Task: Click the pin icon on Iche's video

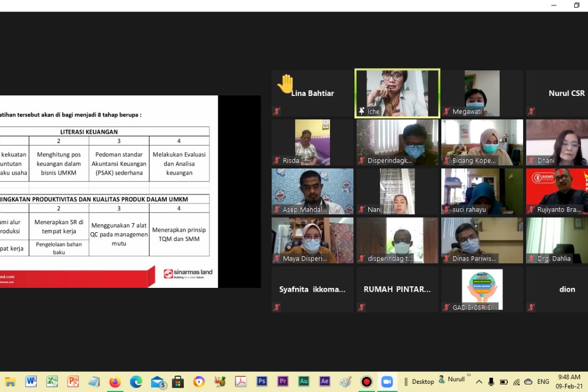Action: click(361, 111)
